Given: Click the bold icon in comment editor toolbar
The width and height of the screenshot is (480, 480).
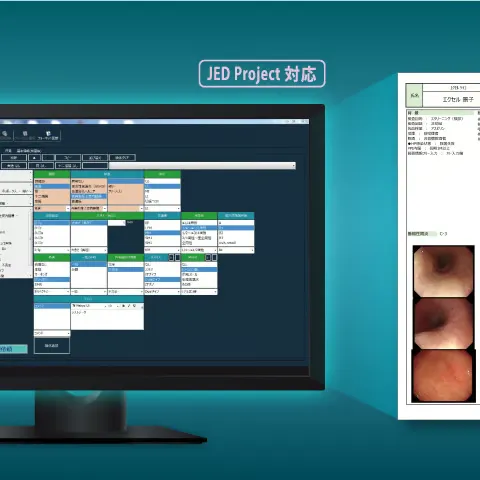Looking at the screenshot, I should pos(123,306).
